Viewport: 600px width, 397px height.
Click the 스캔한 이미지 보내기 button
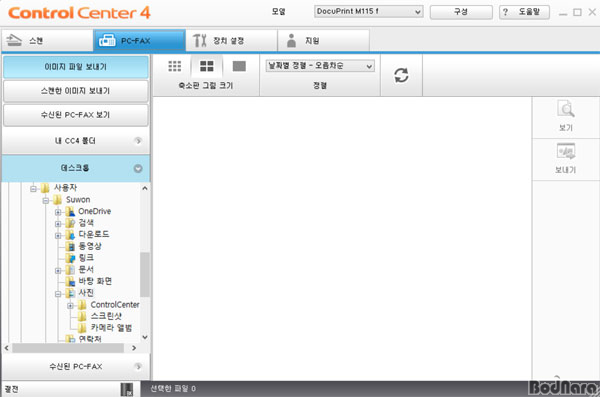[76, 91]
